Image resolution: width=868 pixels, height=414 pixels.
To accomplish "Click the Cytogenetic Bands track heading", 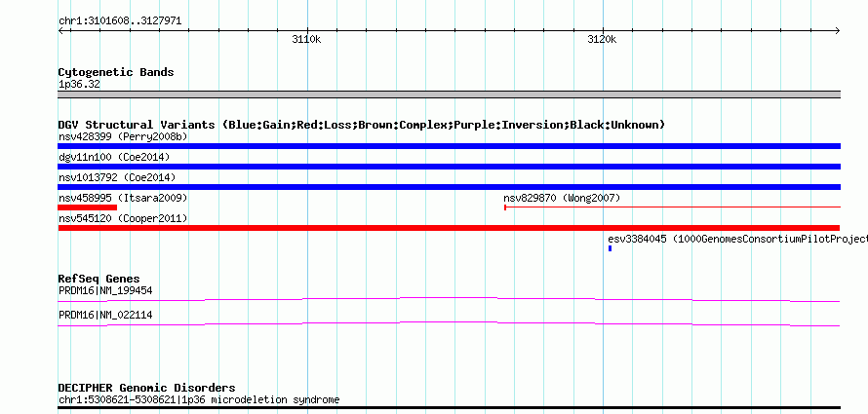I will (116, 72).
